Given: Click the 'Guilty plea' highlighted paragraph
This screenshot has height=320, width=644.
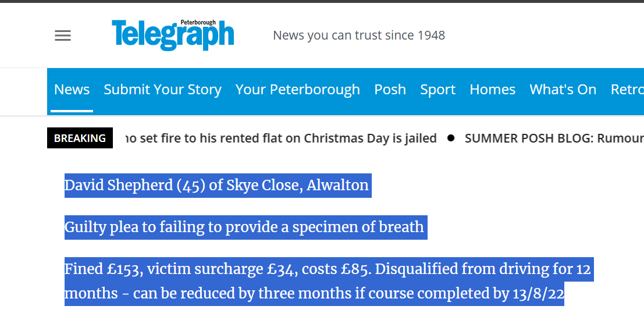Looking at the screenshot, I should click(x=245, y=227).
